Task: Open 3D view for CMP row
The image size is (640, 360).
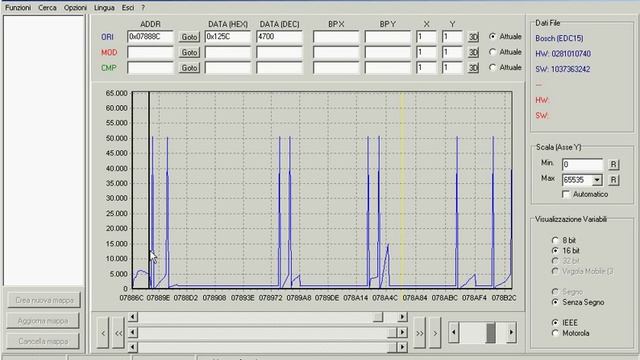Action: pos(473,68)
